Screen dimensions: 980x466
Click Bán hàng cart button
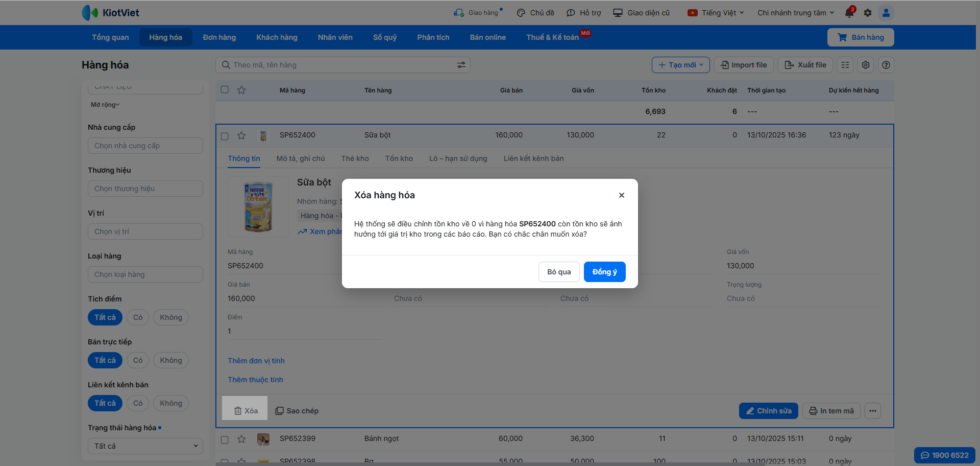(x=861, y=37)
